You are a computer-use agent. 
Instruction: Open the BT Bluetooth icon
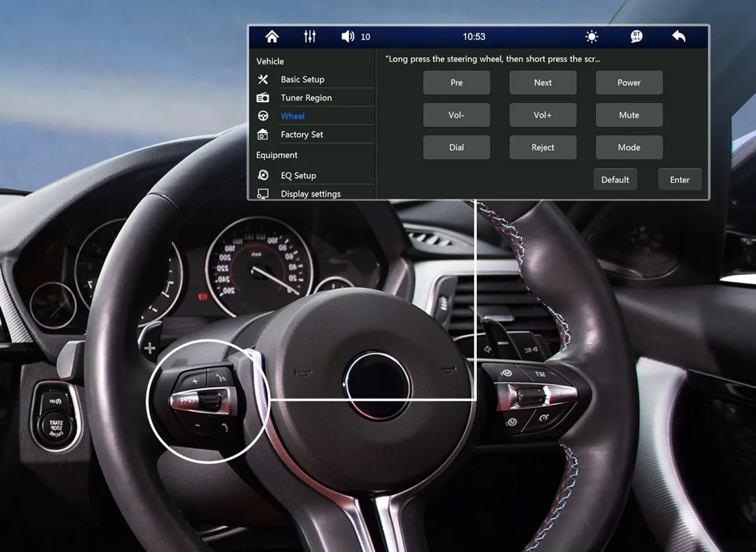636,36
